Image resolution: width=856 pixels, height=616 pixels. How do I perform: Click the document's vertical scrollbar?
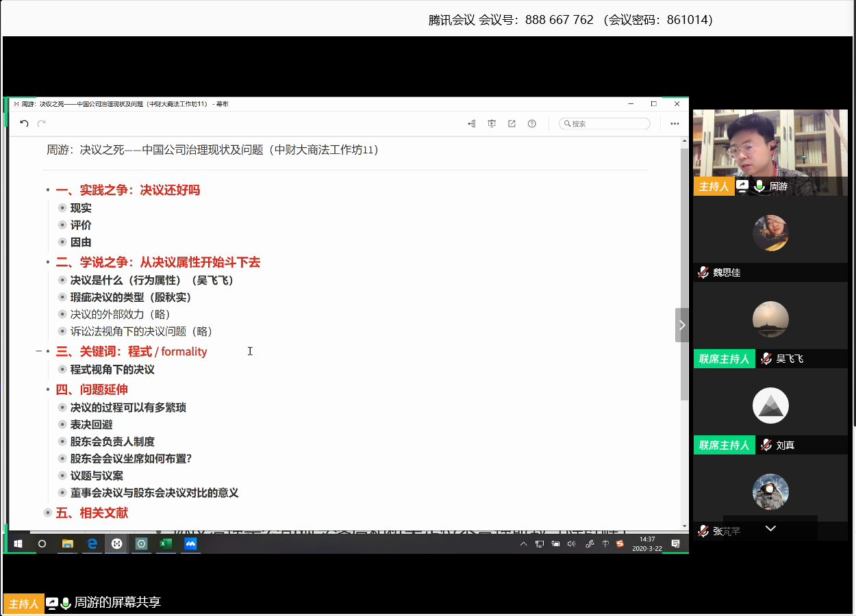[684, 274]
